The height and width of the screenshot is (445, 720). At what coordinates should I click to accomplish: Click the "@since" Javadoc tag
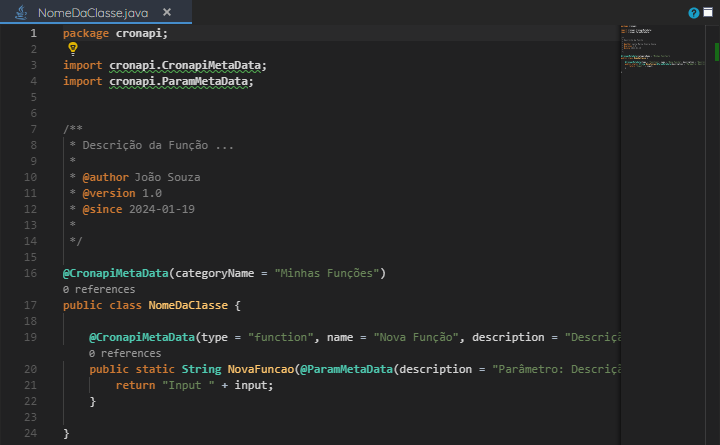102,209
